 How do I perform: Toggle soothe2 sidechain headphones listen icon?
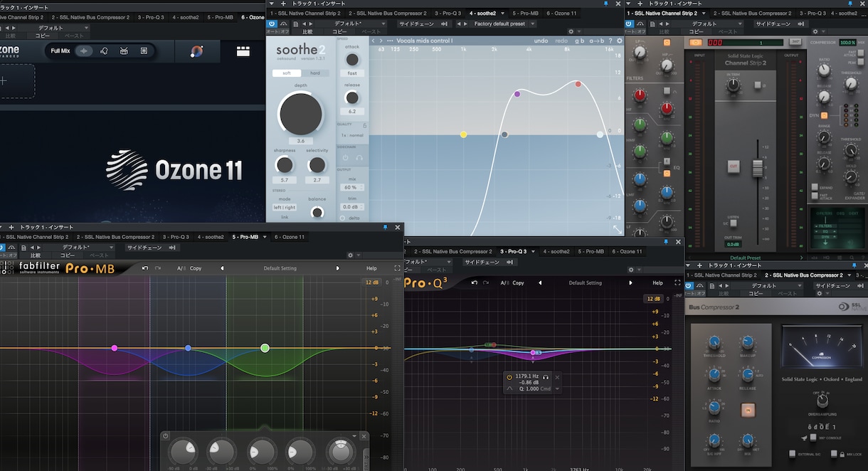click(359, 158)
